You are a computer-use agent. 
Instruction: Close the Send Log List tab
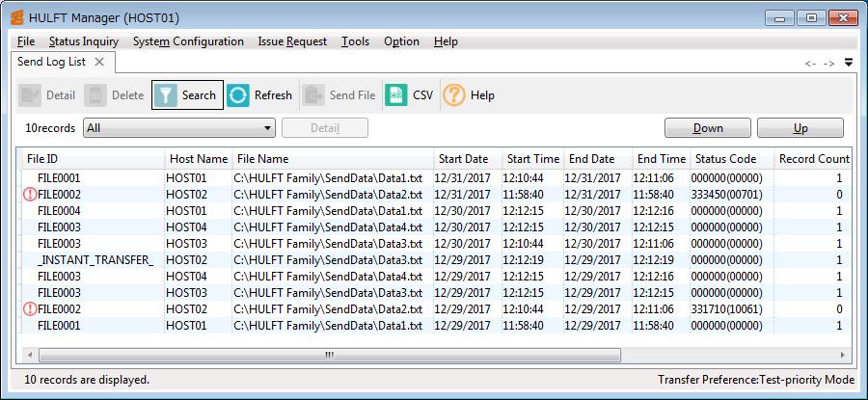(98, 62)
